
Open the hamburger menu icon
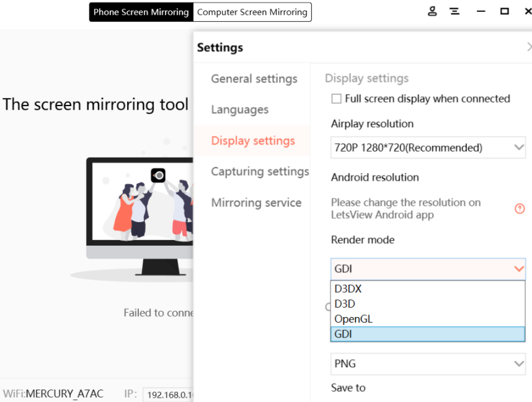click(x=454, y=12)
